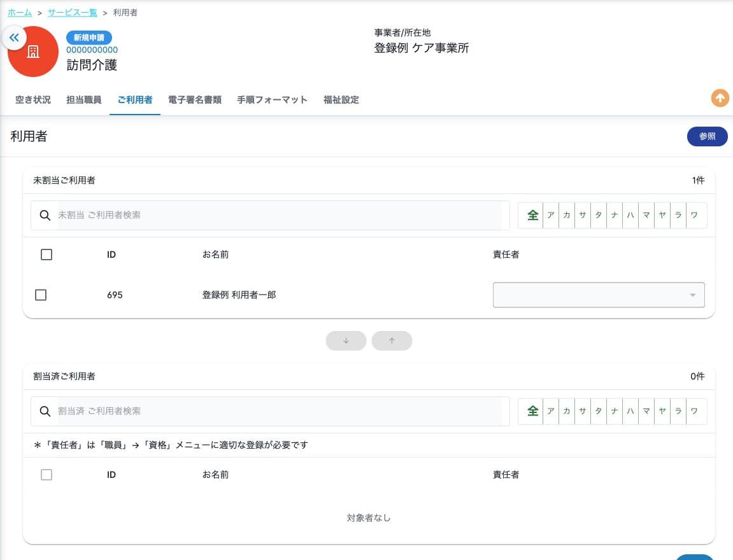Click 登録例 ケア事業所 provider name
Image resolution: width=733 pixels, height=560 pixels.
tap(421, 48)
